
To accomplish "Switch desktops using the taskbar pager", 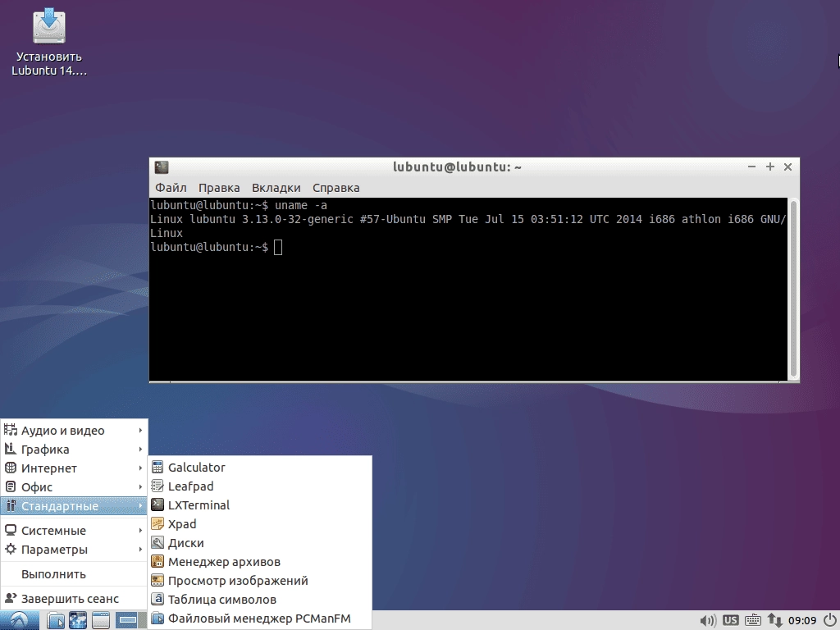I will [x=130, y=620].
